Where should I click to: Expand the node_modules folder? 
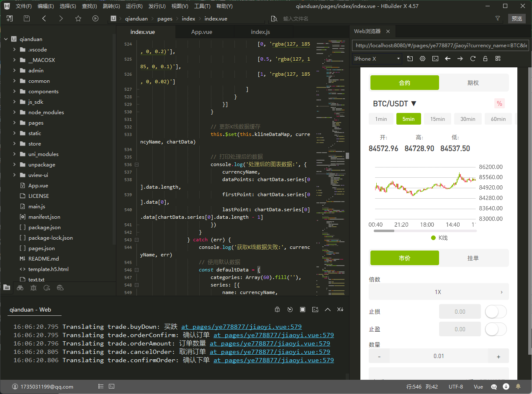(x=15, y=113)
